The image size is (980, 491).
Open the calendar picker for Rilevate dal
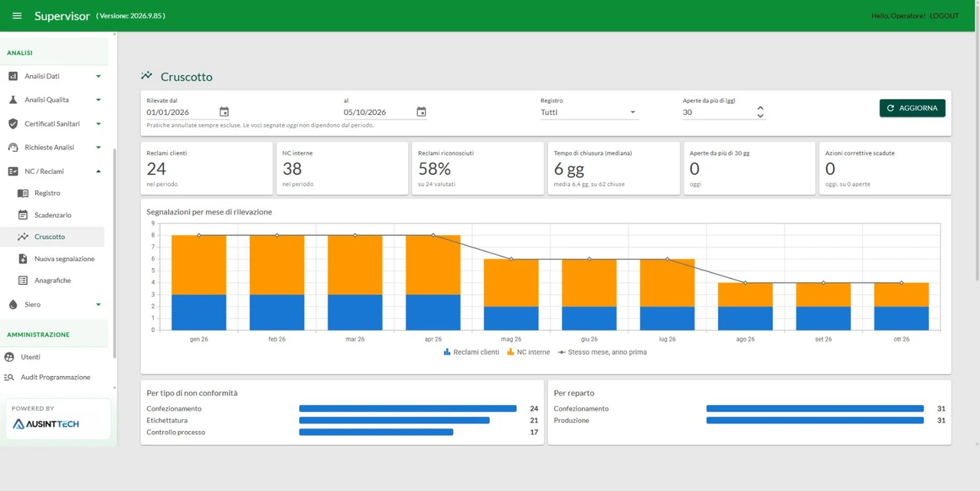[x=224, y=112]
